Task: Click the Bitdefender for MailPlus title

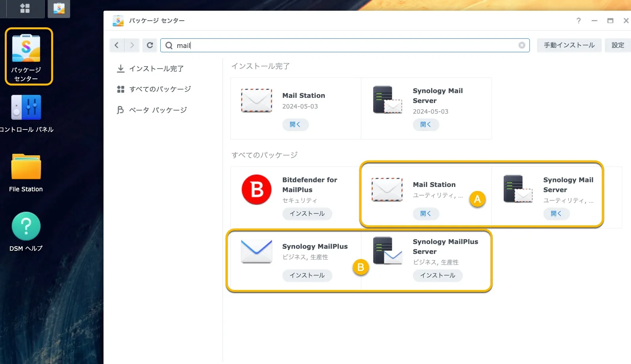Action: [310, 185]
